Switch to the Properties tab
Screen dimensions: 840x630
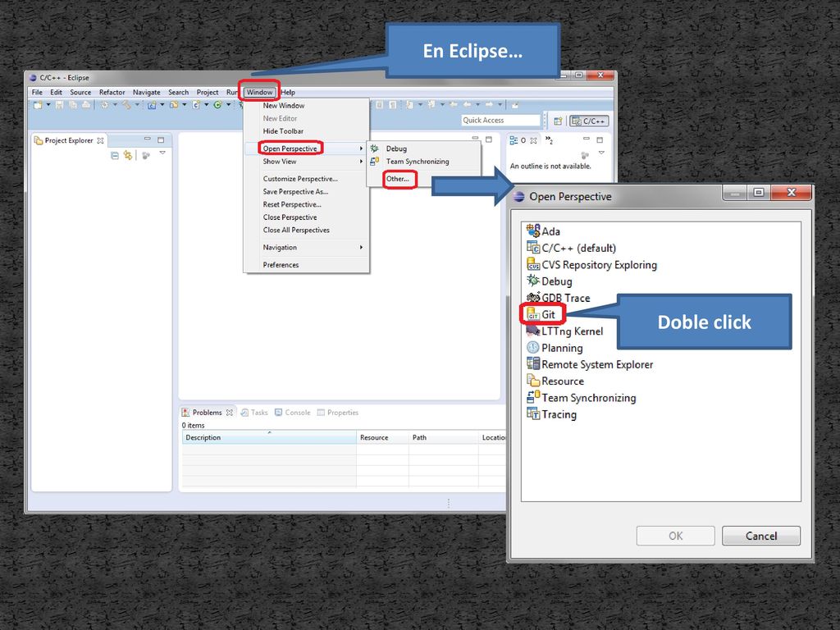coord(337,413)
